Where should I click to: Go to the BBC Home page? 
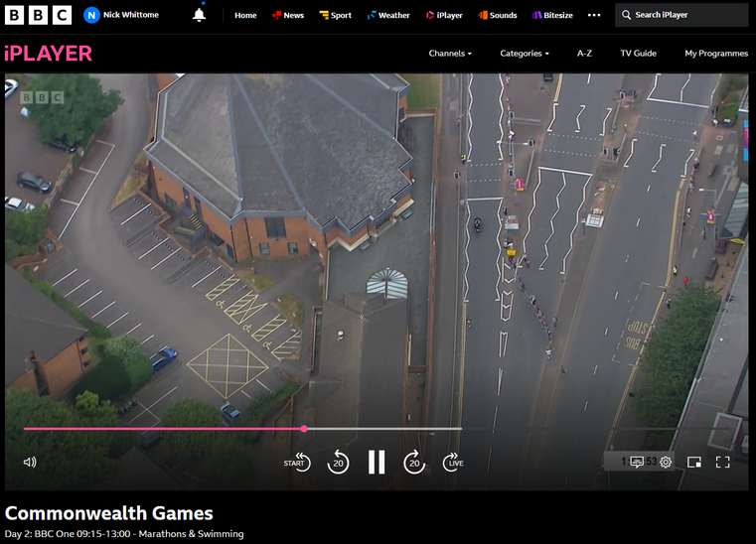pyautogui.click(x=245, y=15)
